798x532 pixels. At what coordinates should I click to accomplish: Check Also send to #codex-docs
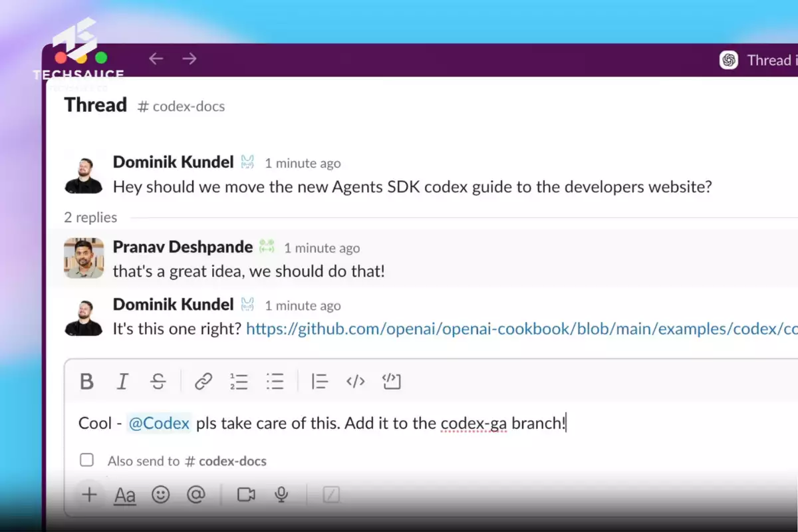(x=86, y=460)
